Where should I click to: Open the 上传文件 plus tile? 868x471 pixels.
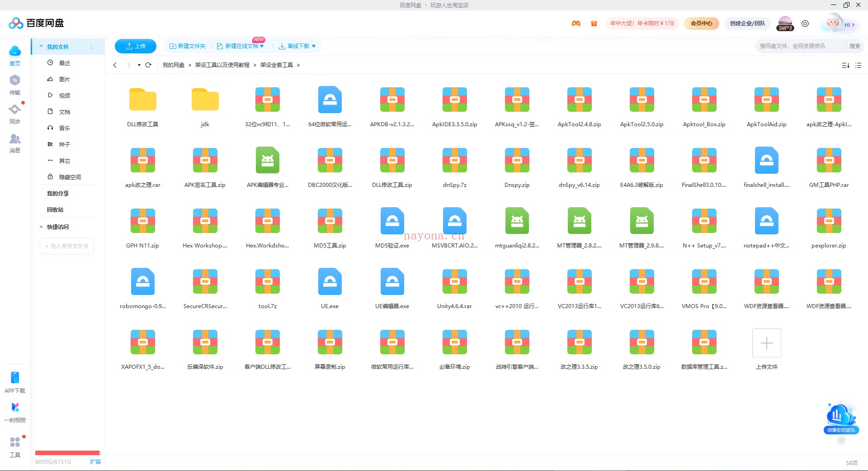click(x=767, y=343)
